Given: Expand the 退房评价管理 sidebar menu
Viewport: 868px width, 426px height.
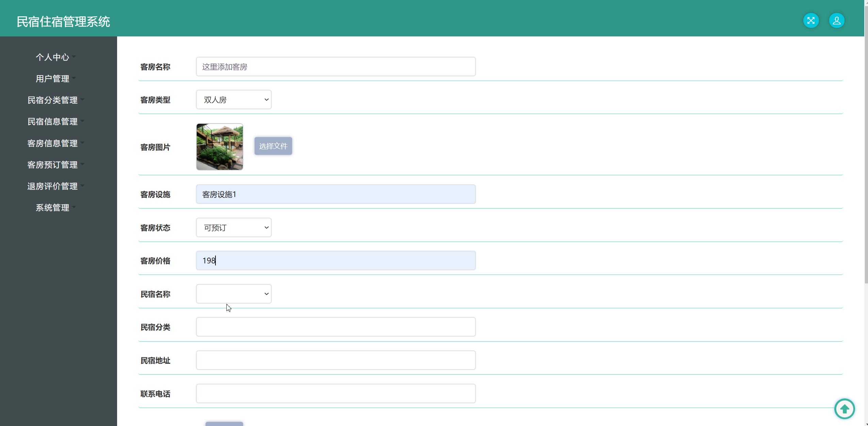Looking at the screenshot, I should click(53, 186).
